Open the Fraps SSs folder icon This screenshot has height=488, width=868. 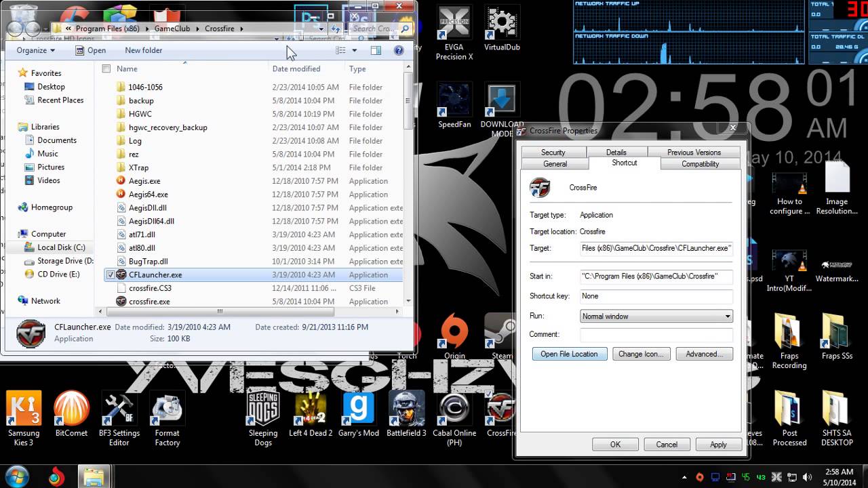[837, 335]
